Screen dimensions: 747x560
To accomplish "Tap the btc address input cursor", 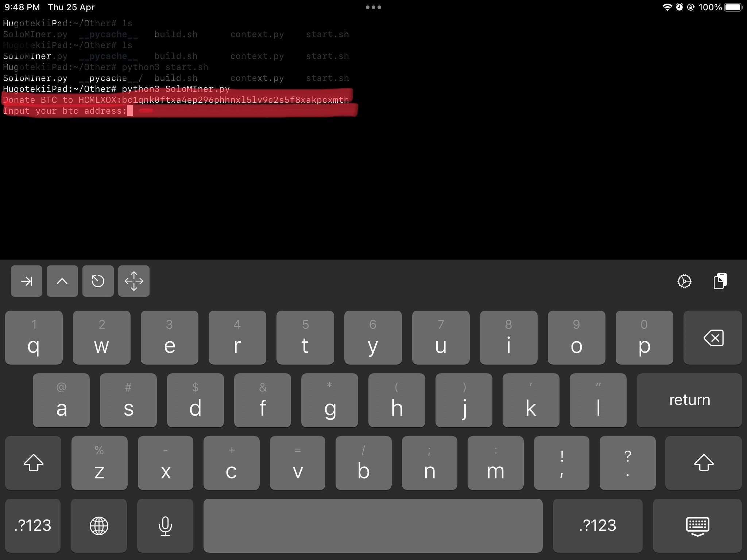I will [130, 111].
